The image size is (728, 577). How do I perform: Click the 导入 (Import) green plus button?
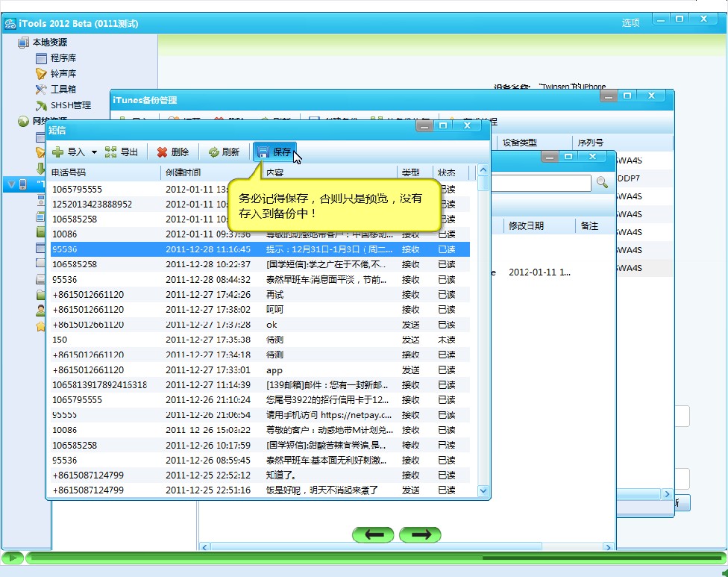[69, 152]
